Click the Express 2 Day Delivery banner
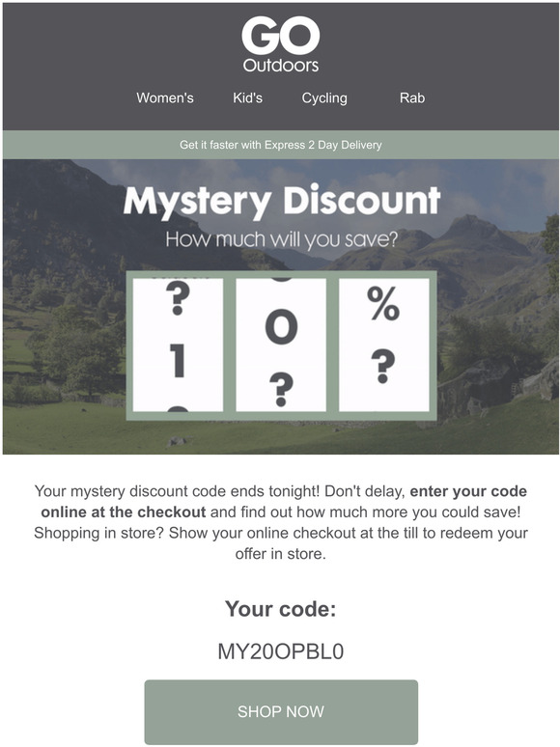Screen dimensions: 560x747 click(x=281, y=145)
